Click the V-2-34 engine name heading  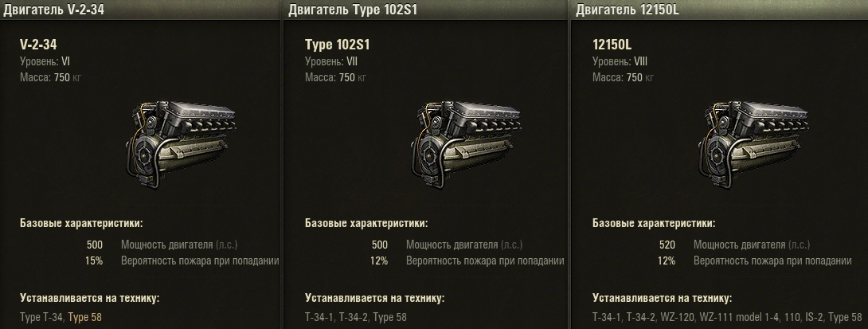click(x=38, y=45)
